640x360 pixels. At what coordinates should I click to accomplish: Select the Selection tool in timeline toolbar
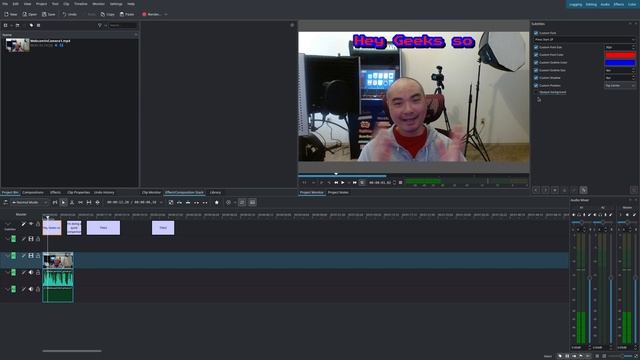click(63, 202)
